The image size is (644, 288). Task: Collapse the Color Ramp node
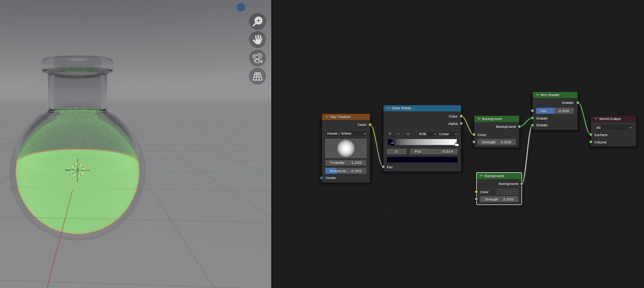tap(388, 108)
